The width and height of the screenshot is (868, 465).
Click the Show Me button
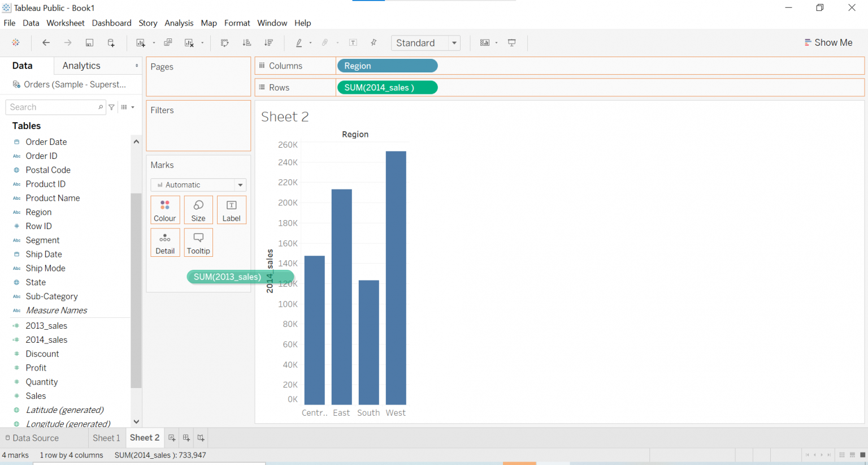coord(828,42)
